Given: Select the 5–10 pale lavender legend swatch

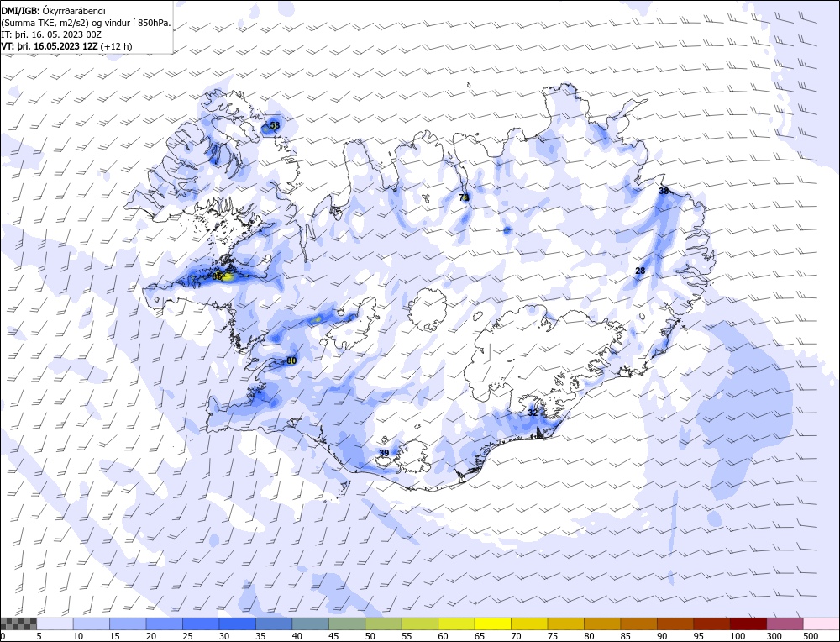Looking at the screenshot, I should pos(55,624).
